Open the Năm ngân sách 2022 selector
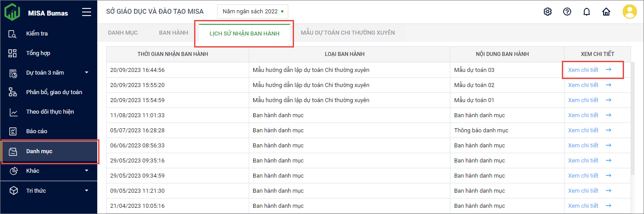Screen dimensions: 644x214 pos(252,12)
